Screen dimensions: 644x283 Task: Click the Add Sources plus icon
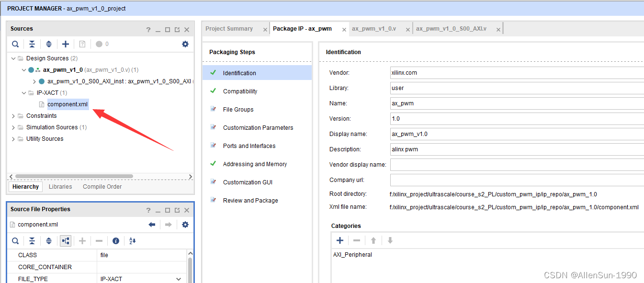tap(66, 44)
